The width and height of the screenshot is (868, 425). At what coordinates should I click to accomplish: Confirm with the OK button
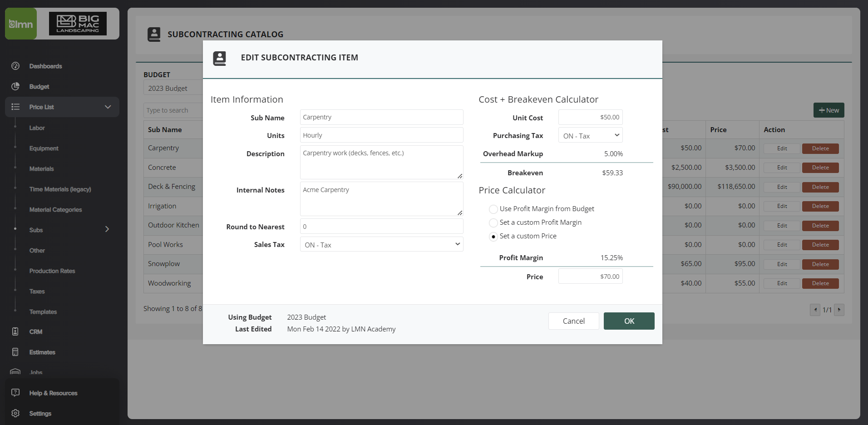click(x=629, y=321)
